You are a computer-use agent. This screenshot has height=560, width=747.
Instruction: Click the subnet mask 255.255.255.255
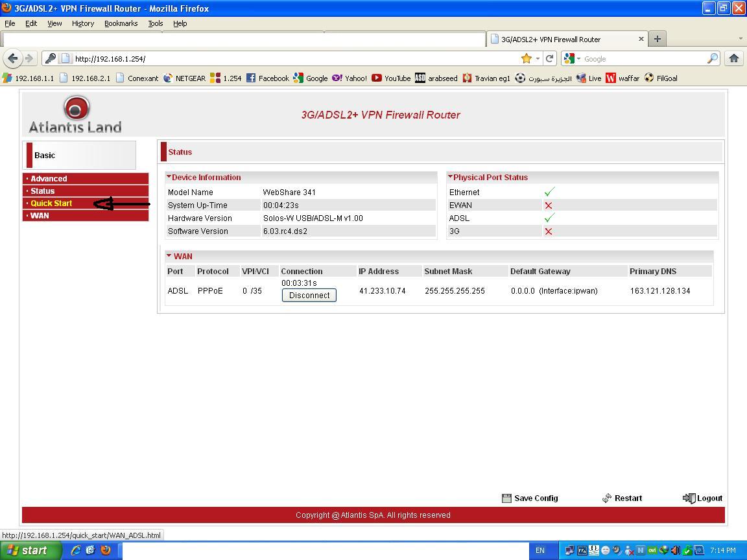(455, 290)
